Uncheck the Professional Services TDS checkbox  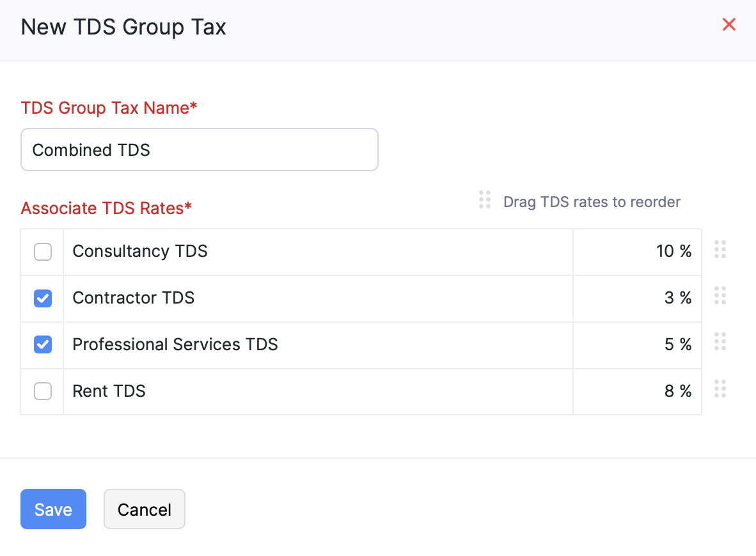click(43, 344)
